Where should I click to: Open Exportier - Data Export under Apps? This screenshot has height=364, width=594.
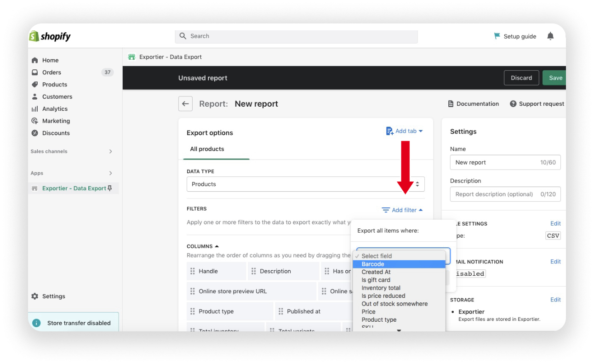[74, 188]
